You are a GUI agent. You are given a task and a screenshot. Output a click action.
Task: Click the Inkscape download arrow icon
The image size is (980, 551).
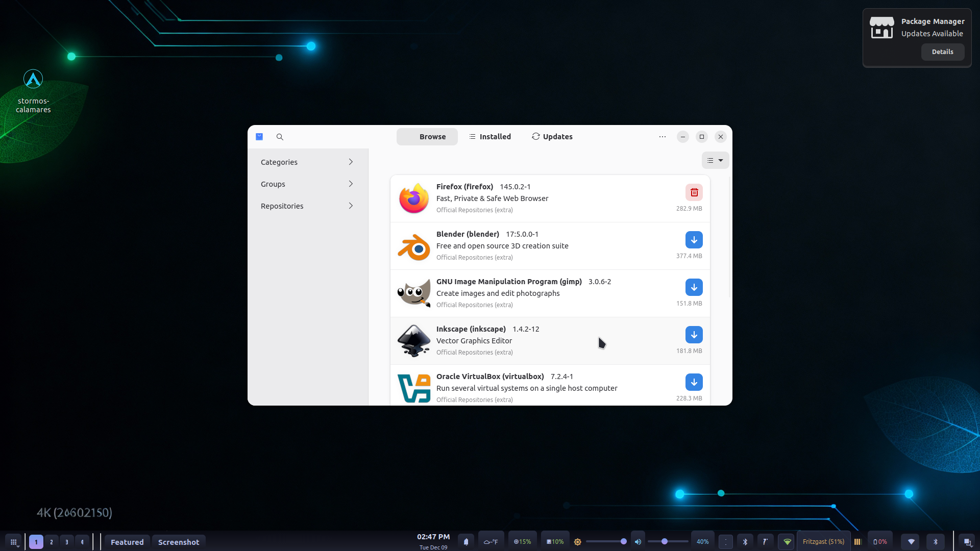[694, 335]
